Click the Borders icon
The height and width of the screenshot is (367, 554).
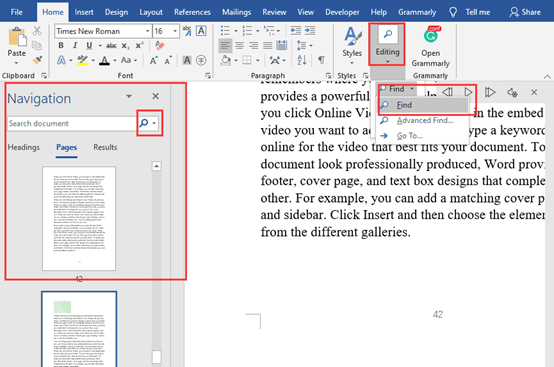[x=247, y=60]
